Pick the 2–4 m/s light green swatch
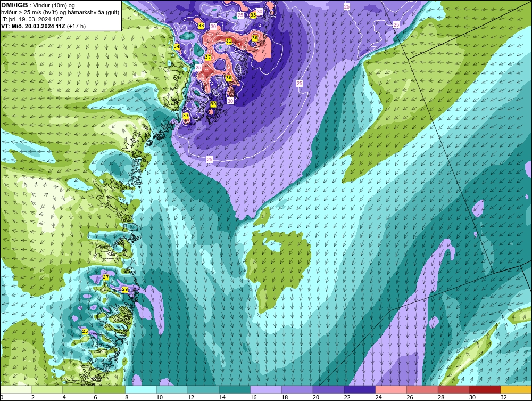The width and height of the screenshot is (532, 401). (x=47, y=389)
